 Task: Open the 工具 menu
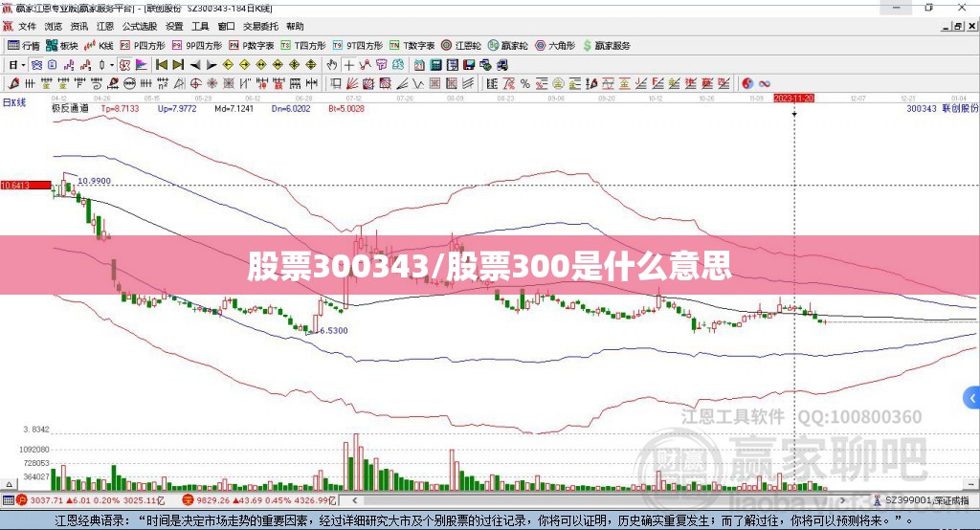200,26
